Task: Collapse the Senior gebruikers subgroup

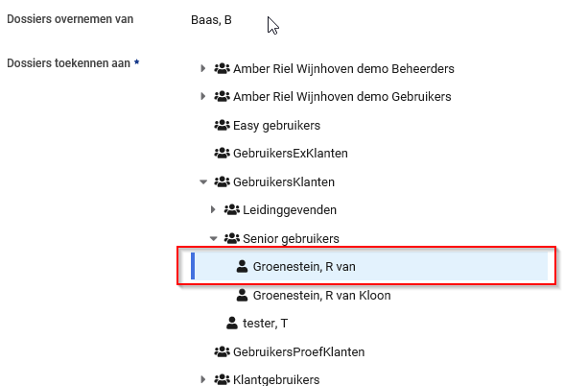Action: point(213,238)
